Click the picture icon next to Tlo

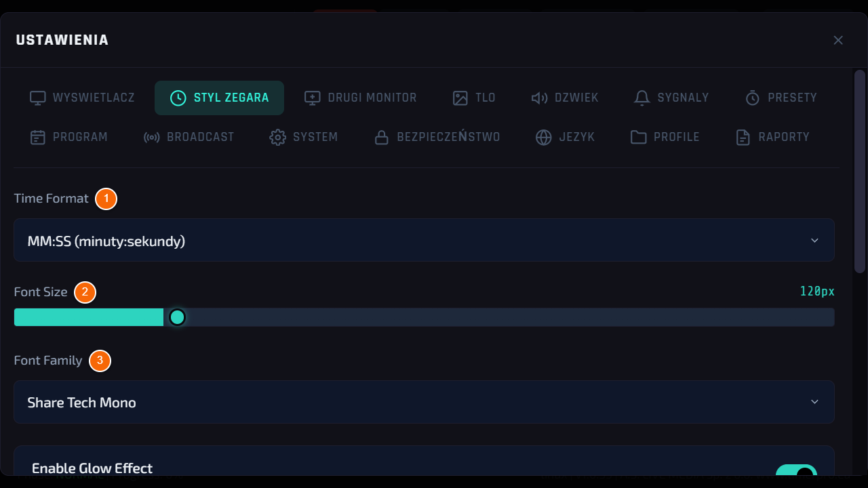point(460,98)
